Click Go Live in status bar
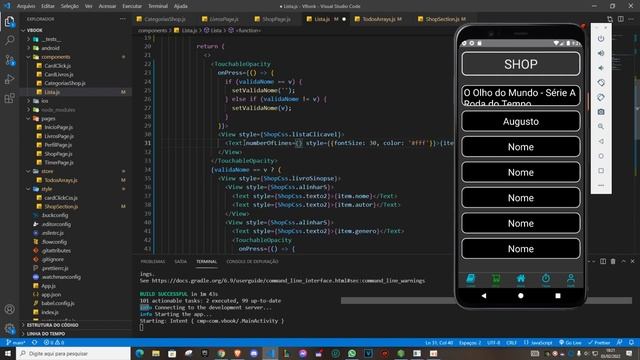640x360 pixels. pyautogui.click(x=571, y=342)
